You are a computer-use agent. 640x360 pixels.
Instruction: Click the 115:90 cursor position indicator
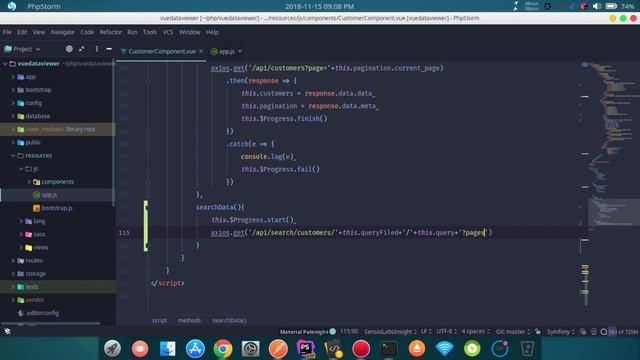[x=349, y=331]
